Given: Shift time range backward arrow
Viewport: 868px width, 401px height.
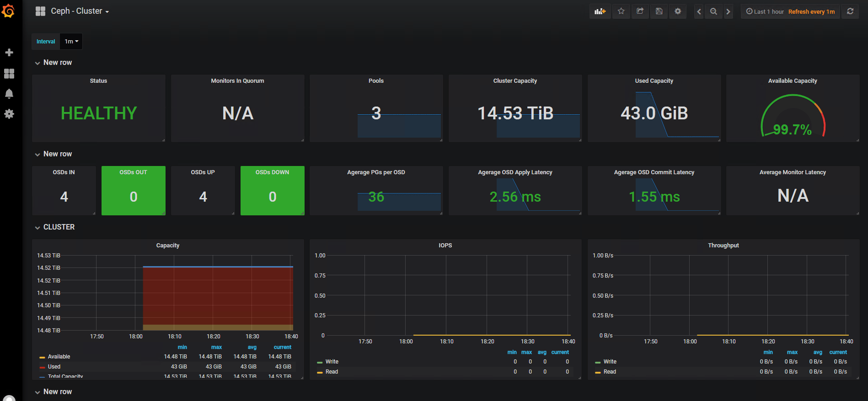Looking at the screenshot, I should (699, 11).
